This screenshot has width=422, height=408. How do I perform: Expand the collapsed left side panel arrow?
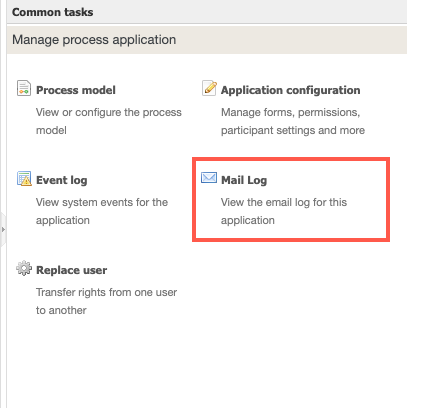3,229
